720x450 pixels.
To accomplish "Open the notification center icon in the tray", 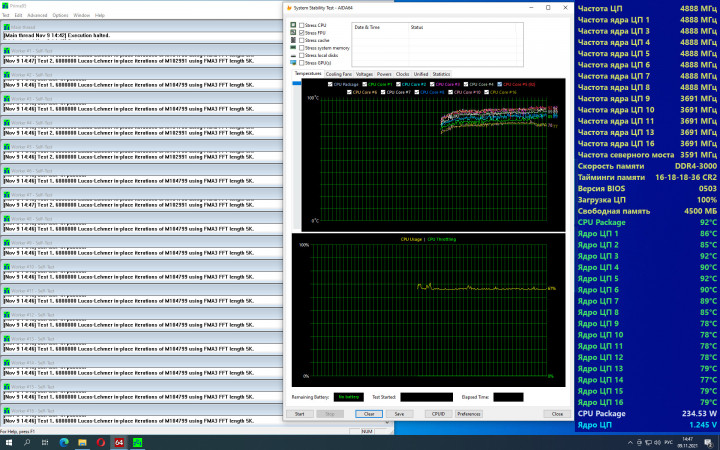I will (x=708, y=443).
